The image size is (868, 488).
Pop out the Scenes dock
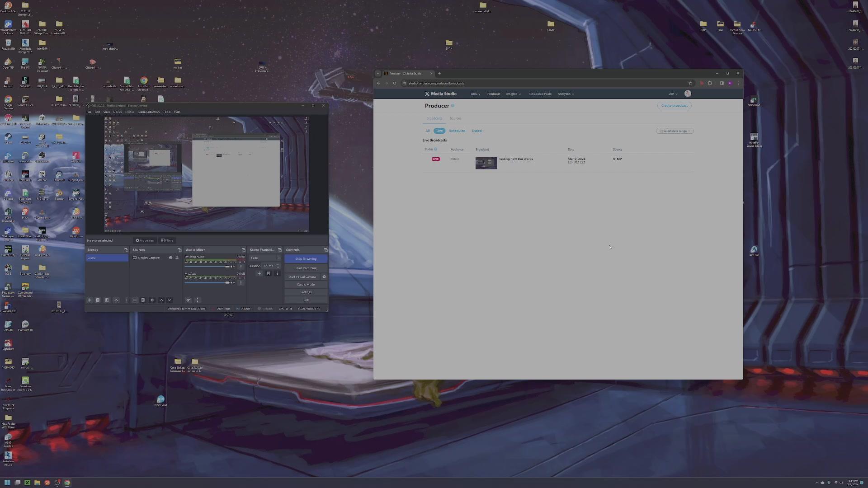126,250
